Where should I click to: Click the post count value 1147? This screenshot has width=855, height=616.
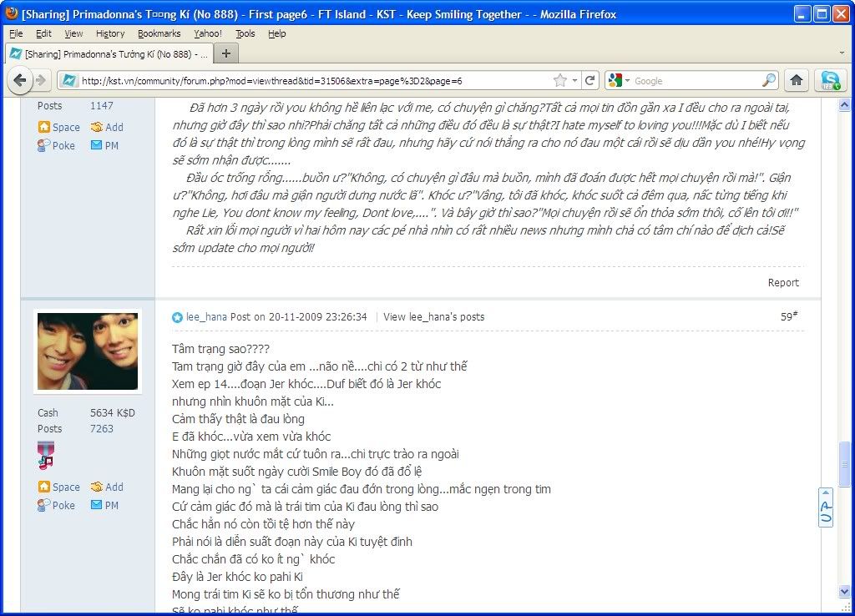point(101,106)
